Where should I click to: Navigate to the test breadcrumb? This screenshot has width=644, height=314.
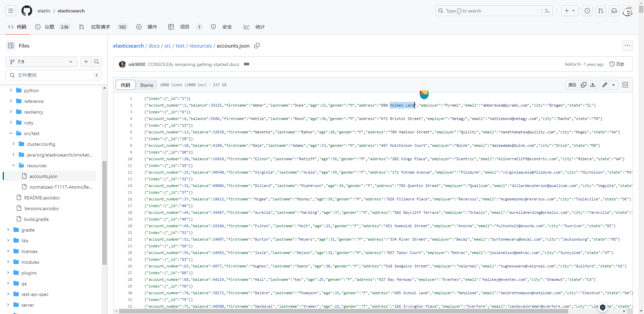(x=180, y=46)
